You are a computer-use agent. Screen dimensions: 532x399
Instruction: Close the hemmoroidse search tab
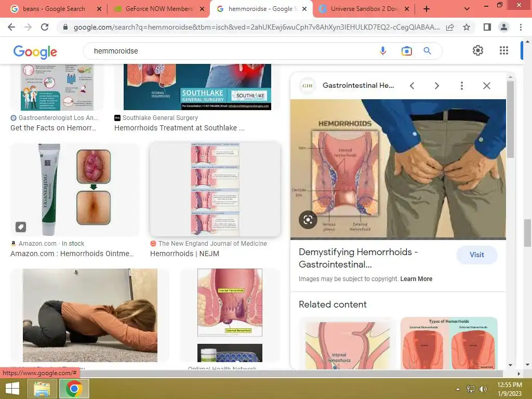tap(304, 9)
